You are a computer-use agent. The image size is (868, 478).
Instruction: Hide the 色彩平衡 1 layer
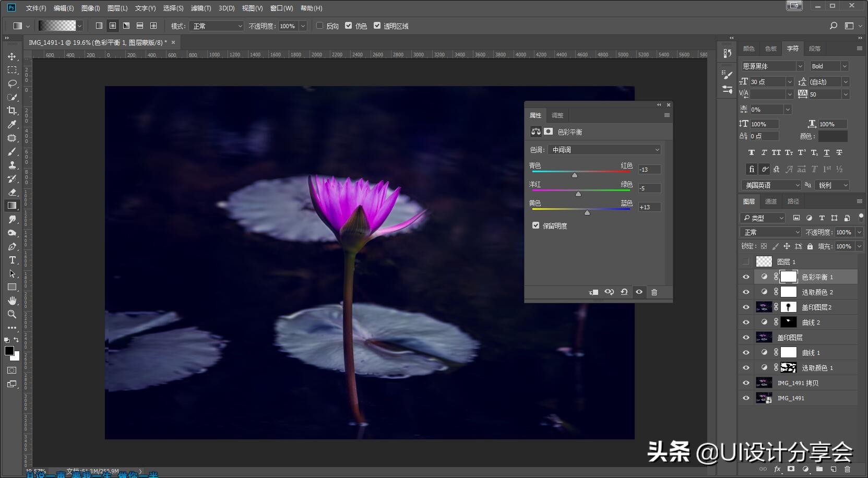click(746, 277)
